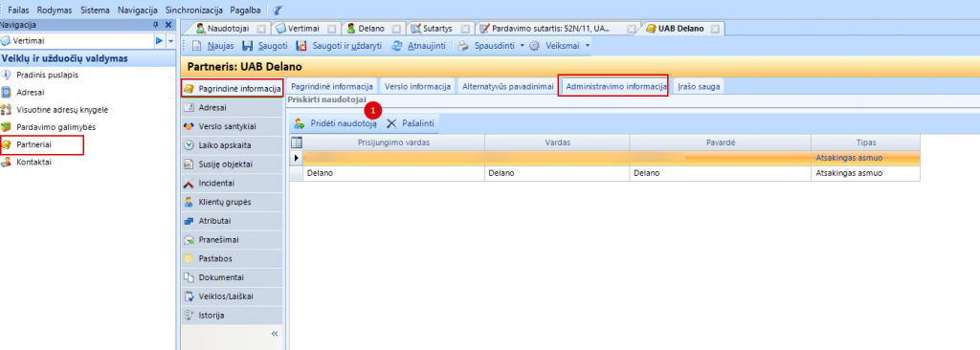The height and width of the screenshot is (350, 980).
Task: Click the Pastabos notes icon
Action: (x=189, y=258)
